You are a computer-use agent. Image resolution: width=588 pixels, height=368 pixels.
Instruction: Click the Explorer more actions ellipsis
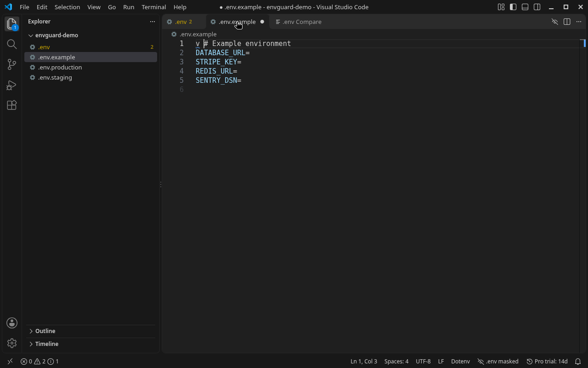click(x=153, y=22)
